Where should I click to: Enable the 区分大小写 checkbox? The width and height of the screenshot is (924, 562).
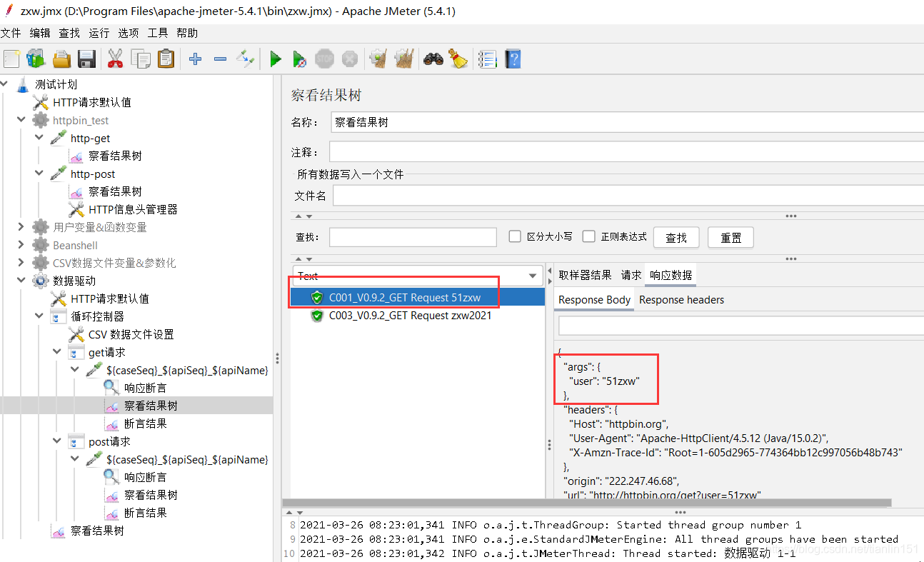(x=514, y=236)
